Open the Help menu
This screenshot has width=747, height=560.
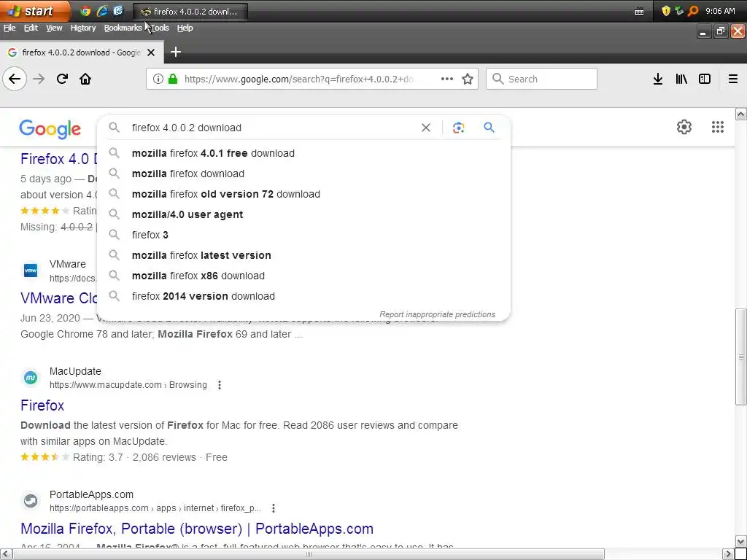click(185, 28)
